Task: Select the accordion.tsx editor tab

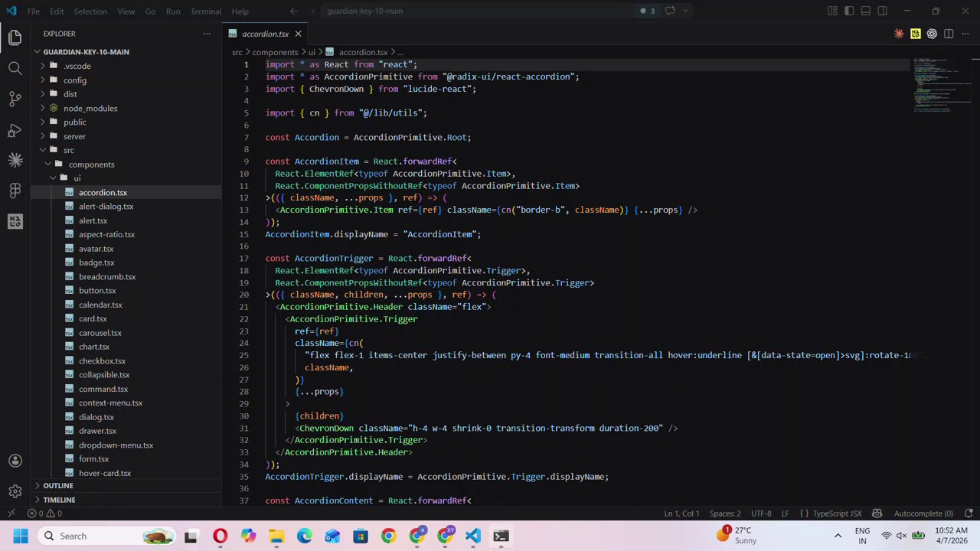Action: [266, 34]
